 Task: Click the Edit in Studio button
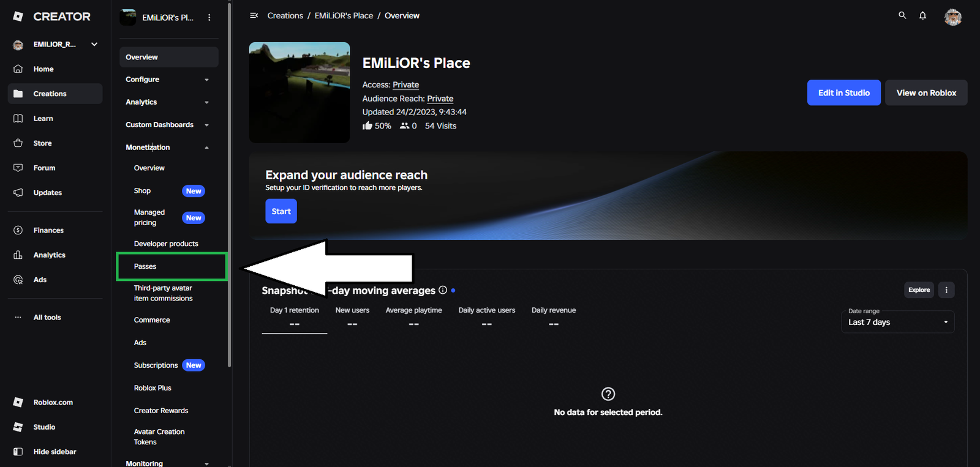844,92
